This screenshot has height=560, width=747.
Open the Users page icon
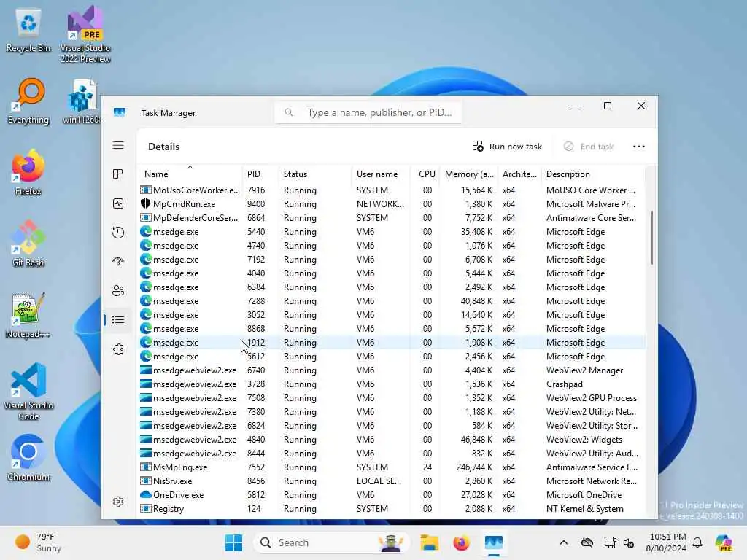click(118, 290)
